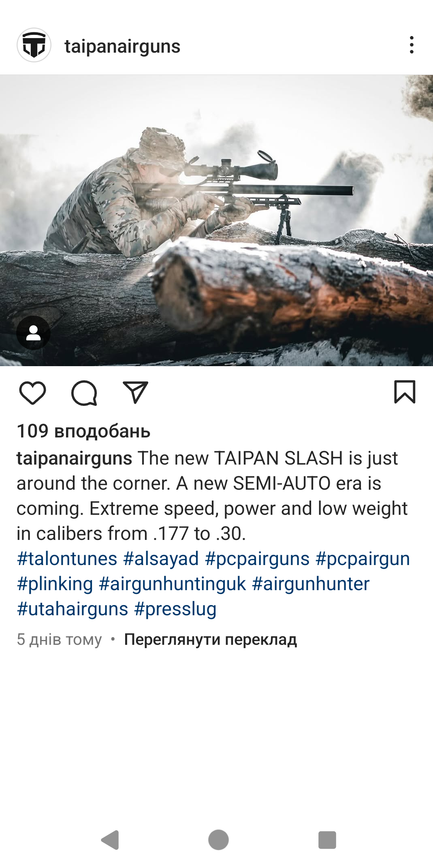Open the #alsayad hashtag
The width and height of the screenshot is (433, 868).
pyautogui.click(x=161, y=559)
